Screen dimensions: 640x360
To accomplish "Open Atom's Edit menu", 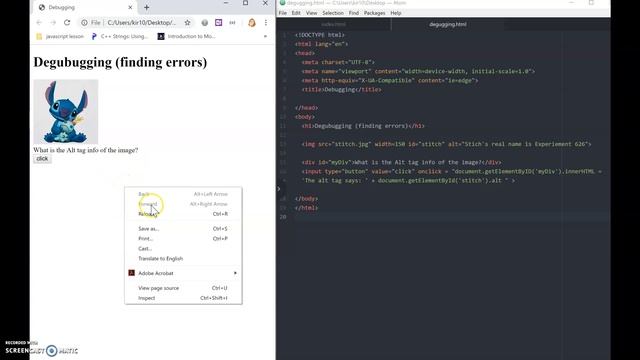I will click(x=296, y=13).
